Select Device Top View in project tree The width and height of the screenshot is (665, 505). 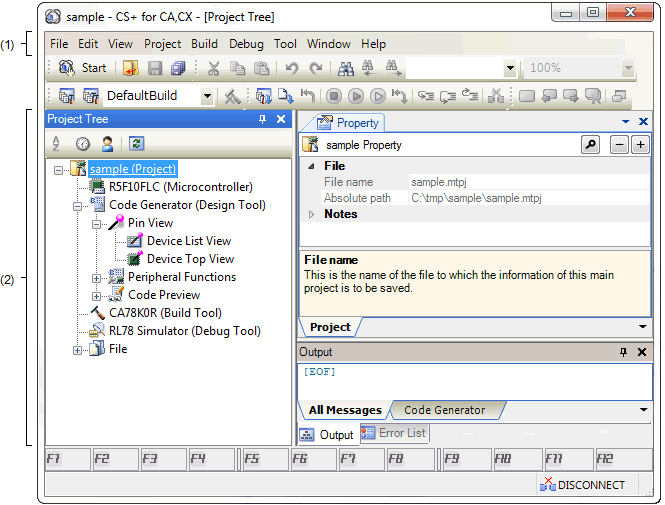pos(190,259)
